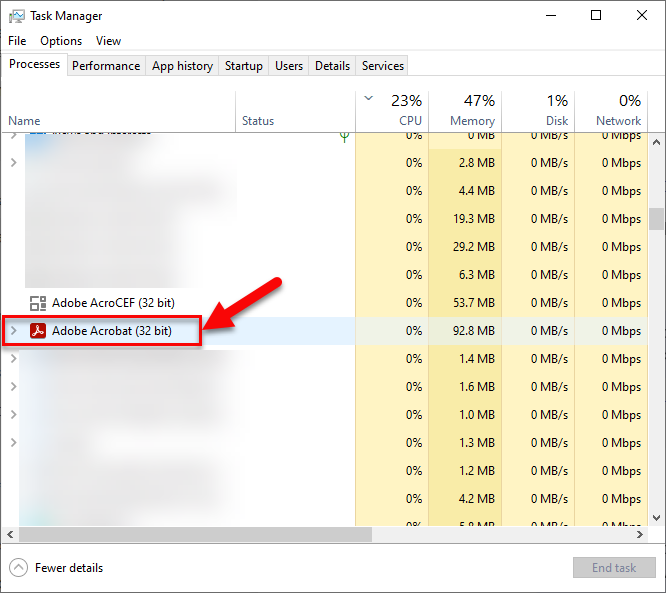Open the Options menu

(61, 41)
